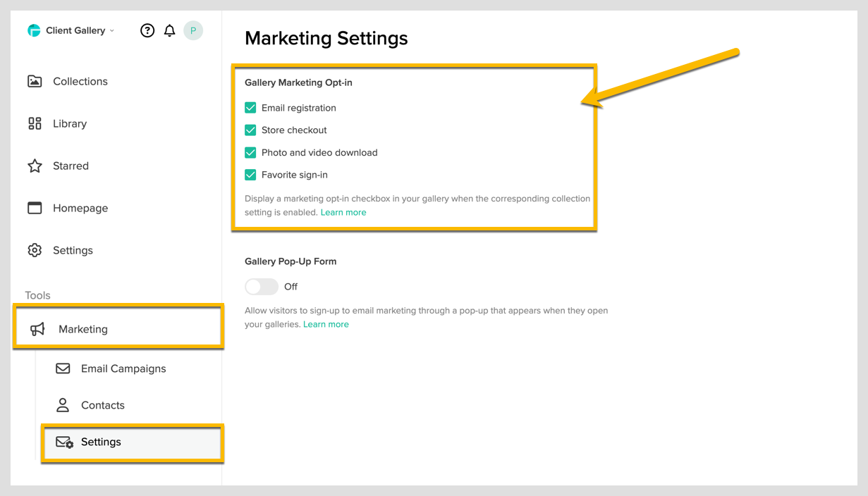
Task: Click the Gallery Marketing Opt-in heading
Action: 298,82
